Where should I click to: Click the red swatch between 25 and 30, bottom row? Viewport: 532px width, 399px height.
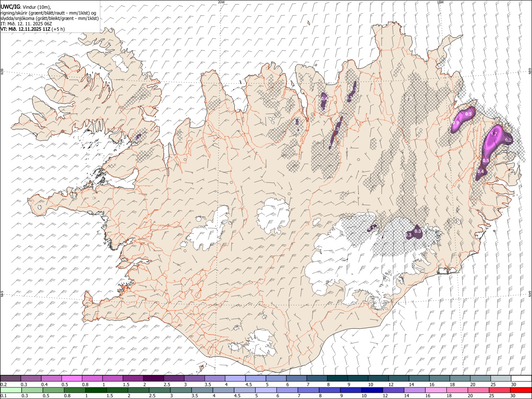click(x=500, y=390)
